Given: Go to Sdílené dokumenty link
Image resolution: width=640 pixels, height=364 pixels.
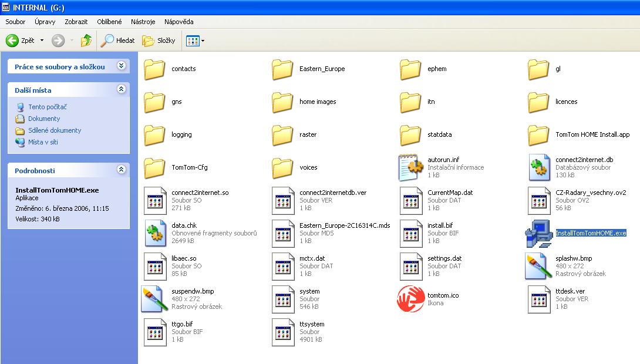Looking at the screenshot, I should point(54,130).
